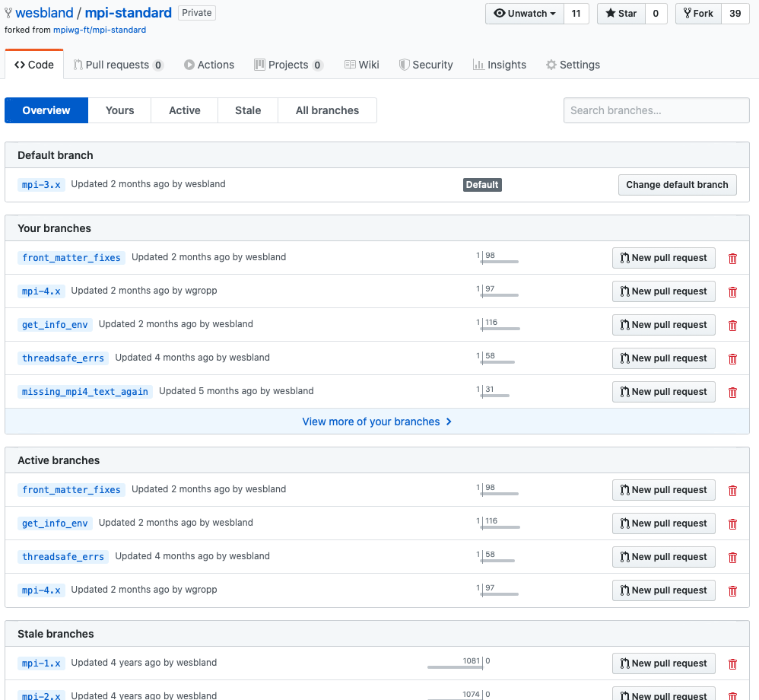The height and width of the screenshot is (700, 759).
Task: Show the Yours branches filter
Action: point(119,110)
